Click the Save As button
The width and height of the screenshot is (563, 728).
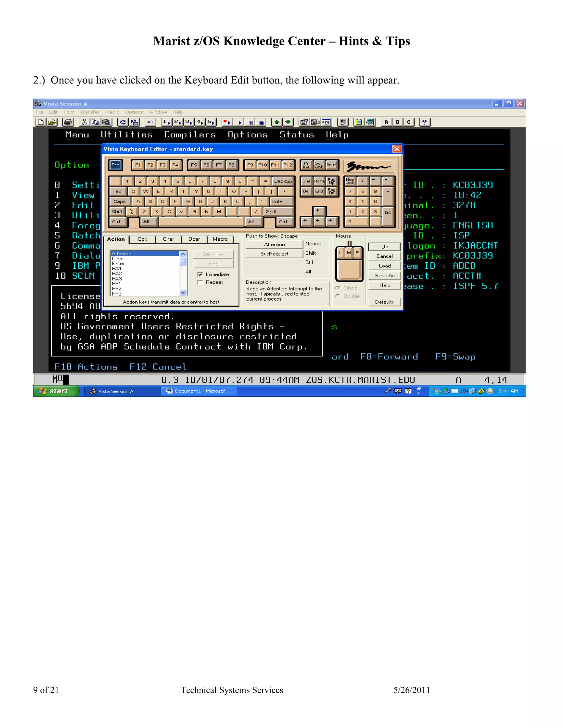click(385, 276)
